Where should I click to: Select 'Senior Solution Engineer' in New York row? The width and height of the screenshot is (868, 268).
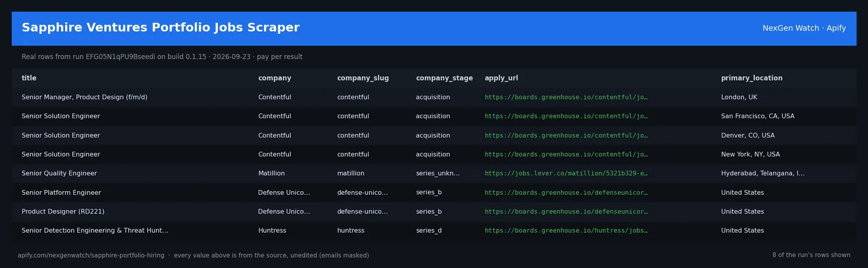tap(61, 154)
